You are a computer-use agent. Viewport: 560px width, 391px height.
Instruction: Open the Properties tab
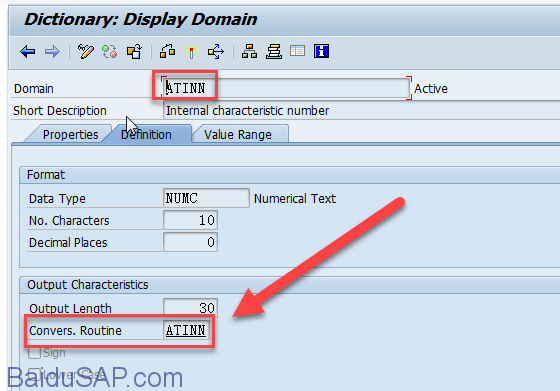tap(70, 135)
